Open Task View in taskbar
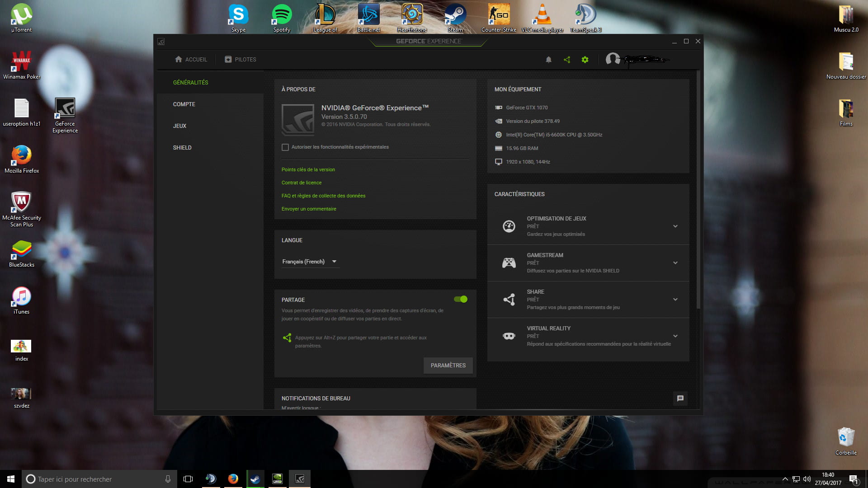 tap(188, 479)
